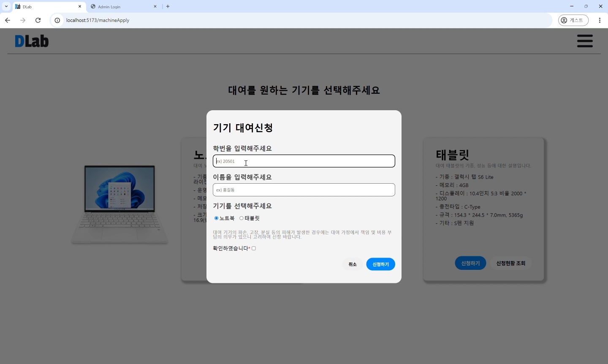Click the text '- 기타 : S펜 지원'
The image size is (608, 364).
(455, 223)
